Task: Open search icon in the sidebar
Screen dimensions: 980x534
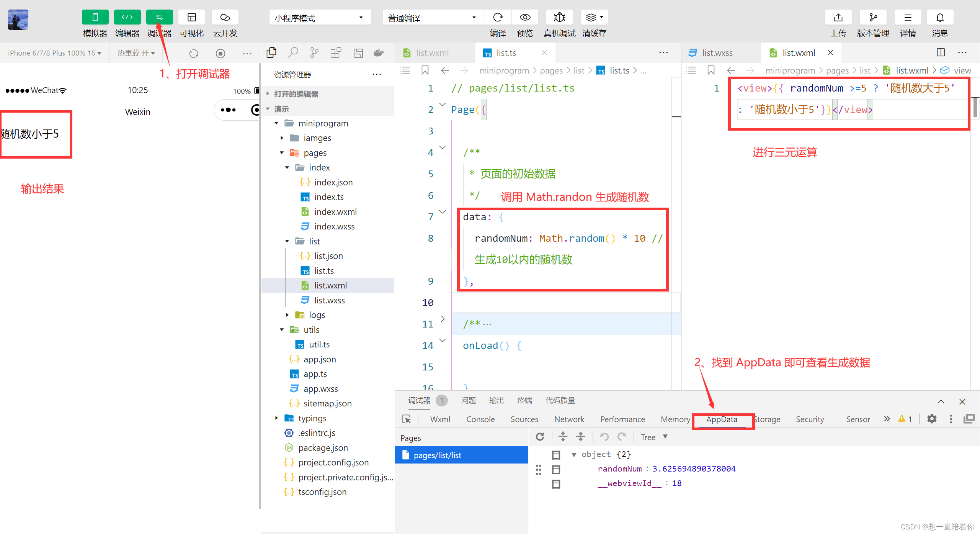Action: point(293,52)
